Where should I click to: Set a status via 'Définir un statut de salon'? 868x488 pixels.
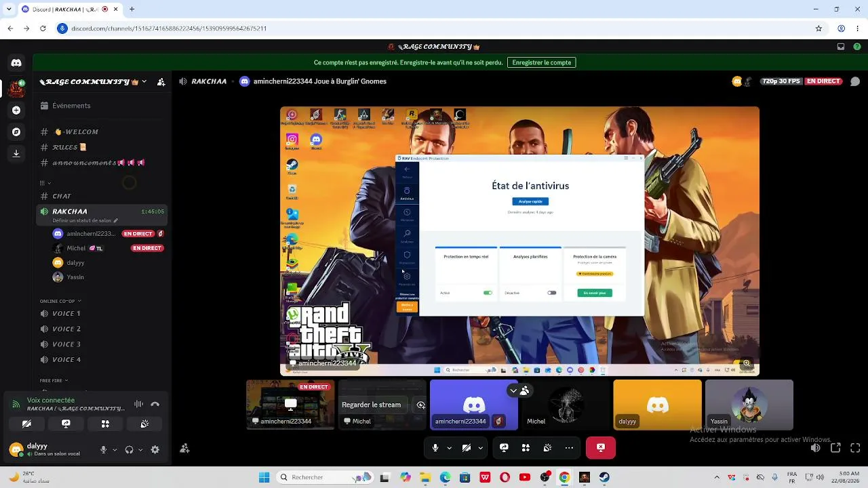tap(85, 220)
